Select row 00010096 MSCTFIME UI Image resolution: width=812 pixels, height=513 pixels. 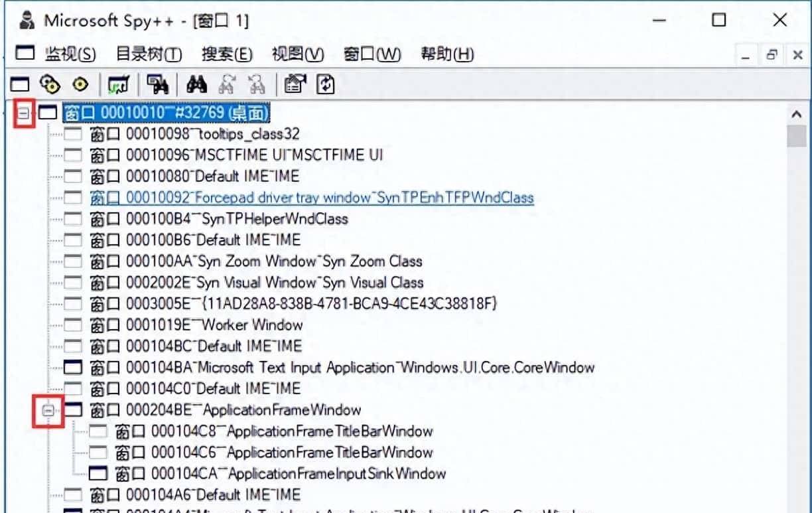(236, 156)
